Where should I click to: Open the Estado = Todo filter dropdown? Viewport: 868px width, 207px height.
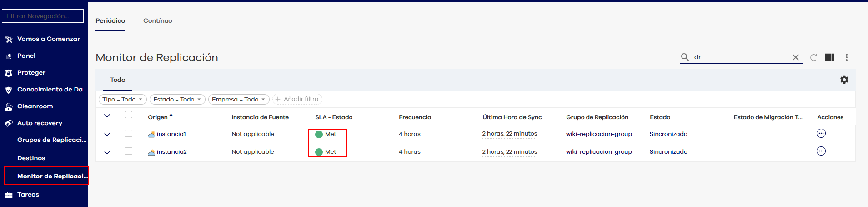pos(177,99)
